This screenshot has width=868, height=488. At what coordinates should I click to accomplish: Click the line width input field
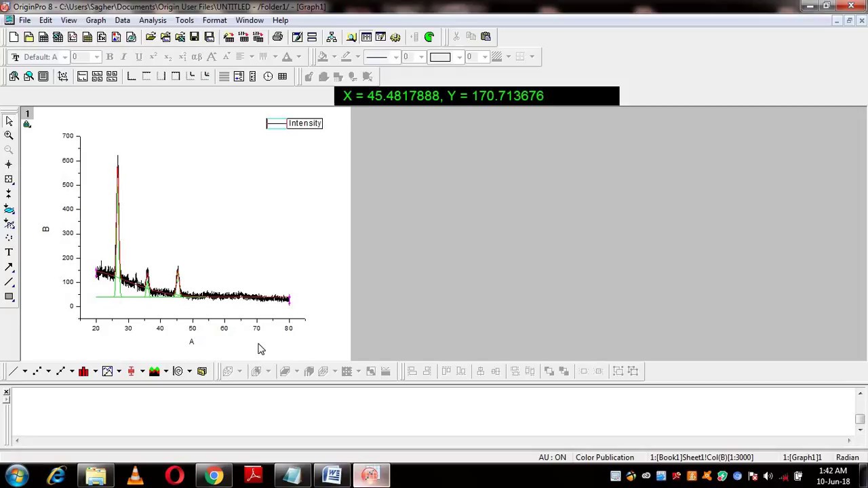coord(410,57)
